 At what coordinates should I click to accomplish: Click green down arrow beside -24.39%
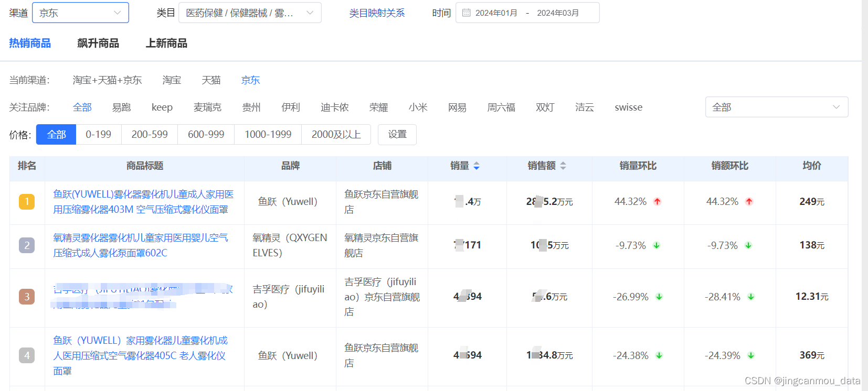tap(751, 355)
